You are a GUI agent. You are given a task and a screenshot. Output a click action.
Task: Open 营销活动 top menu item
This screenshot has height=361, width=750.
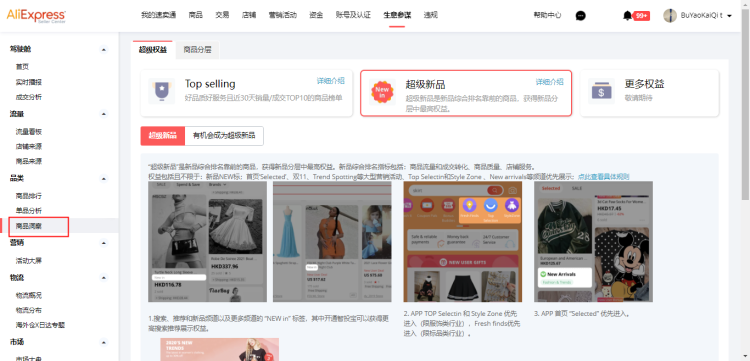[283, 15]
